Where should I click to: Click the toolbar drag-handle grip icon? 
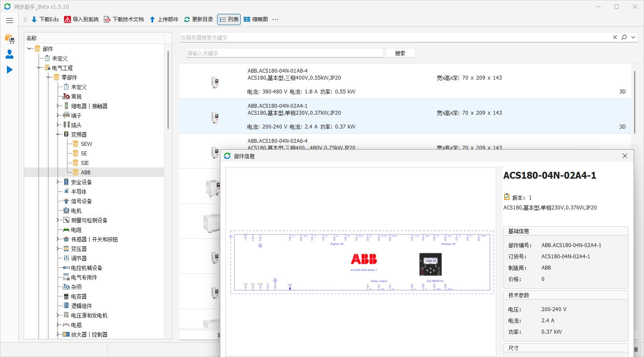pos(25,19)
